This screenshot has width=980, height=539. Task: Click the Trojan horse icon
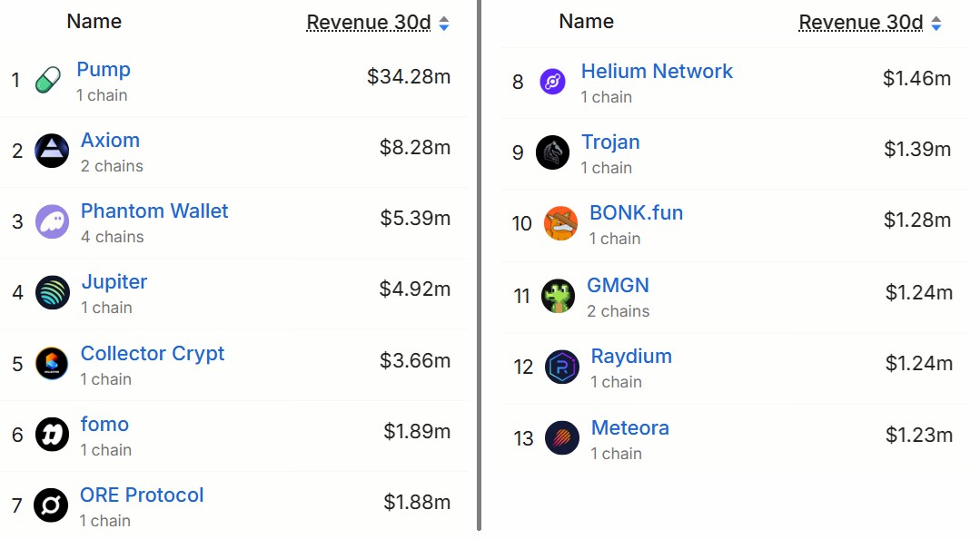552,152
